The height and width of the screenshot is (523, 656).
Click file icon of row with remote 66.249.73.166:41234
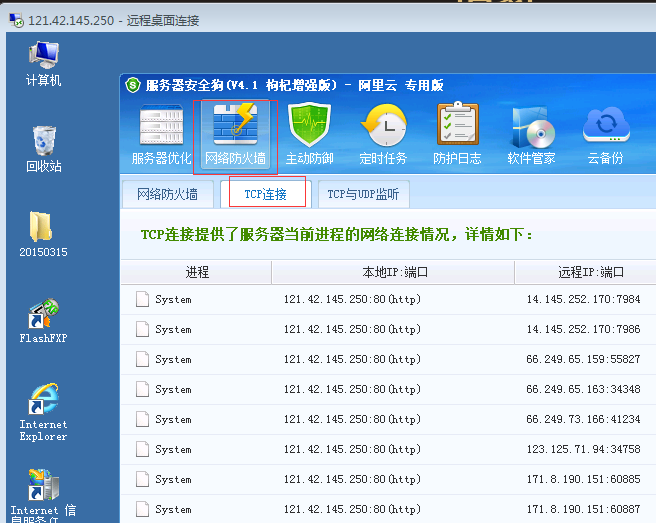pos(142,419)
